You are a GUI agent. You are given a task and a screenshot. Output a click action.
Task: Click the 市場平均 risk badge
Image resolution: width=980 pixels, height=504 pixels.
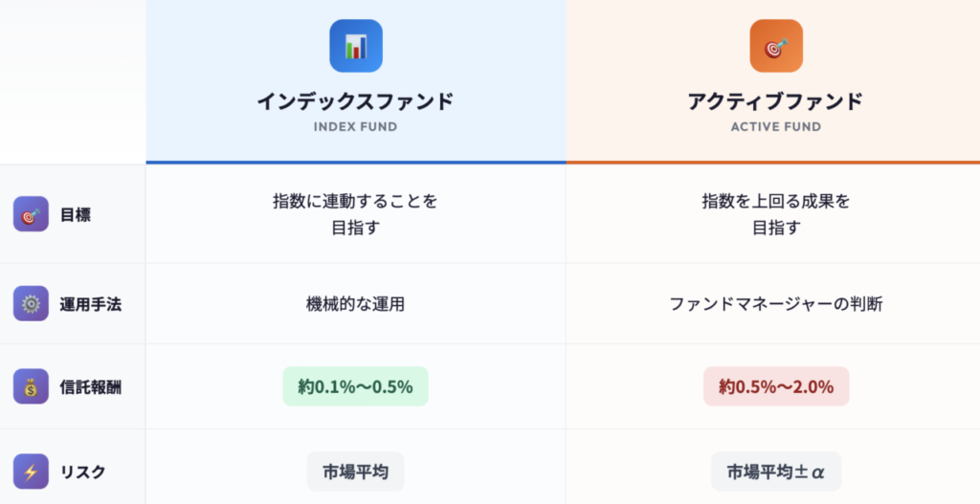pyautogui.click(x=355, y=471)
